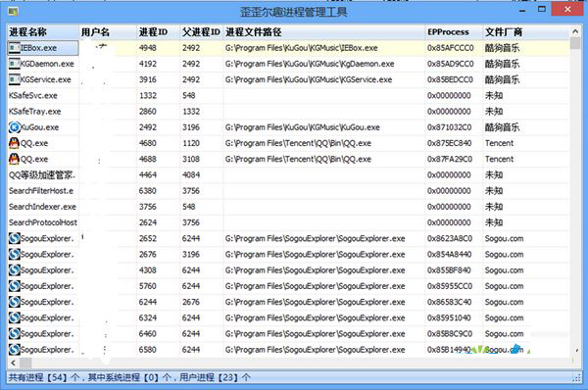Click path G:\Program Files\KuGou\KGMusic\IEBox.exe
Viewport: 588px width, 390px height.
point(302,48)
